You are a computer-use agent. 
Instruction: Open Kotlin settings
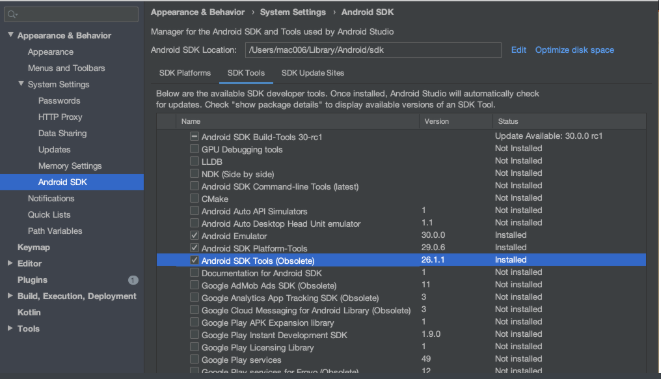pyautogui.click(x=29, y=312)
